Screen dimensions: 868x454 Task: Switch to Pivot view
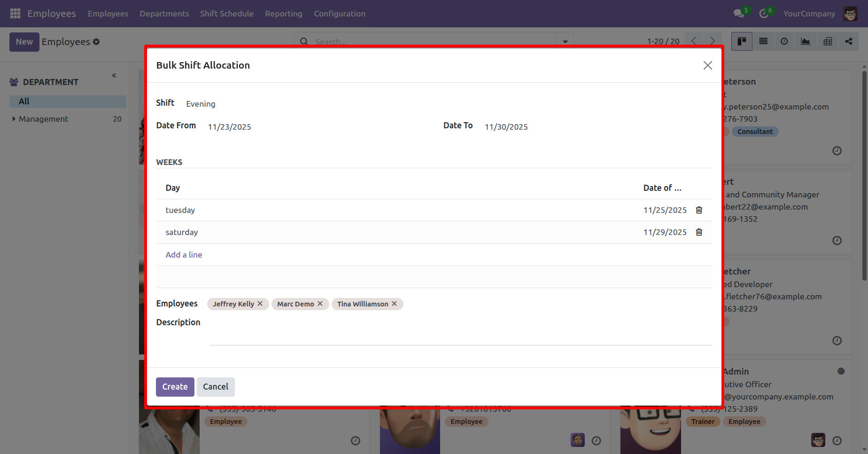point(828,41)
